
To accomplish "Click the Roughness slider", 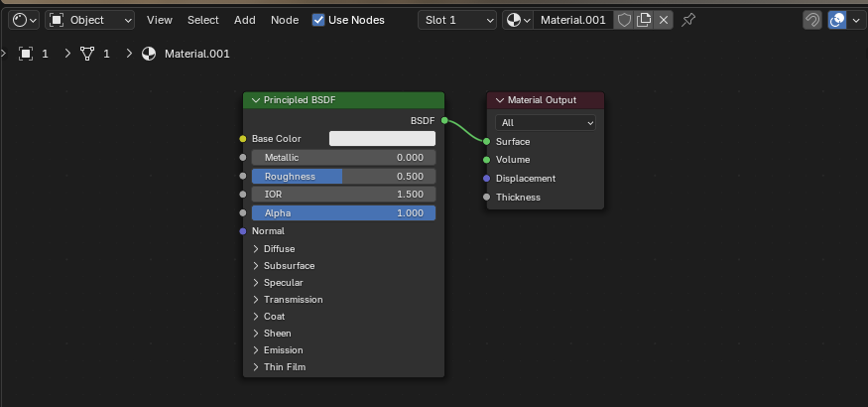I will point(343,177).
